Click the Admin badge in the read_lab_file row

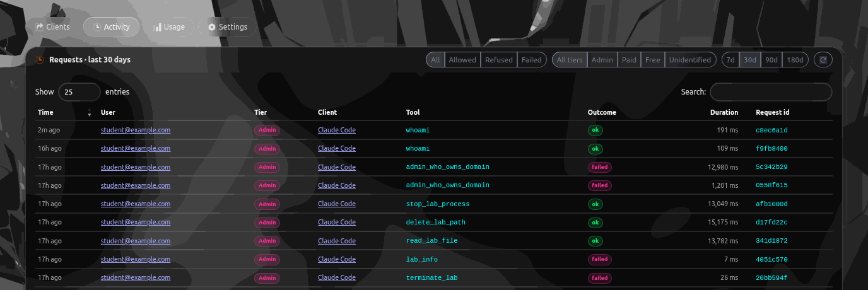(x=267, y=241)
